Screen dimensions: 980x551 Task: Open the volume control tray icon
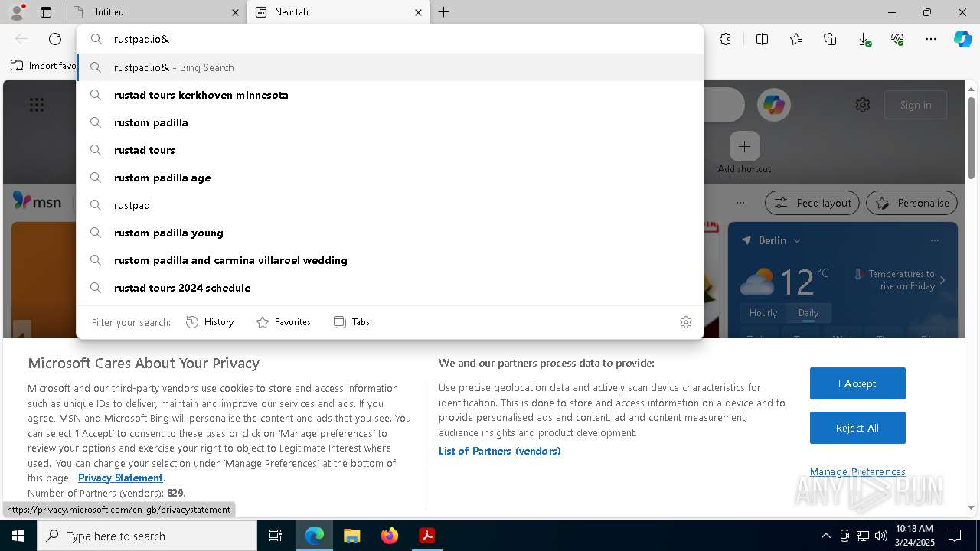[x=880, y=536]
